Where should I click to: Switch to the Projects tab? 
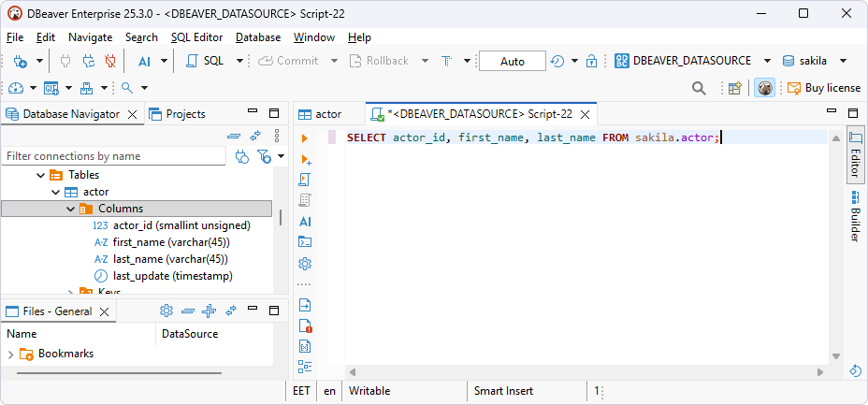tap(177, 114)
